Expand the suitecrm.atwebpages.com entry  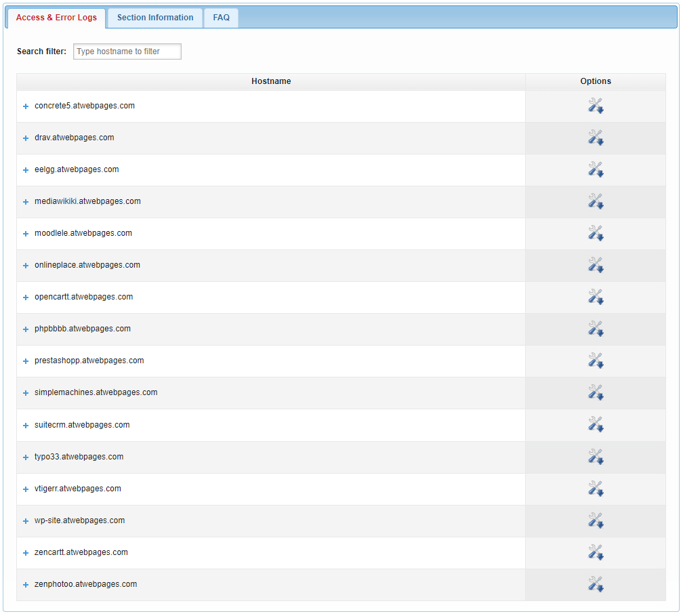[x=25, y=425]
